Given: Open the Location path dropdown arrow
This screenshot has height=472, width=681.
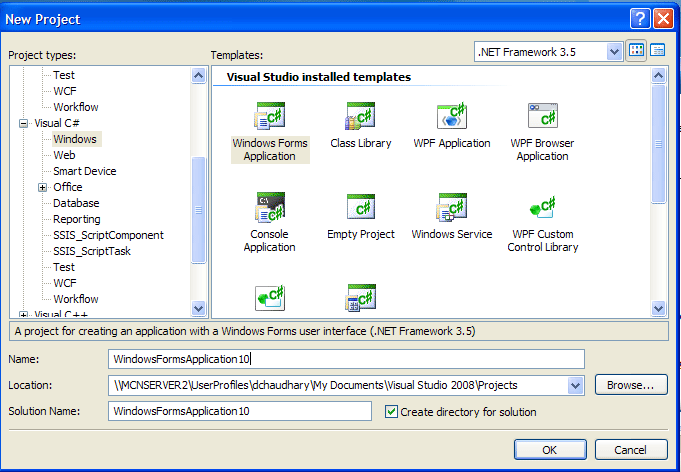Looking at the screenshot, I should pyautogui.click(x=575, y=385).
